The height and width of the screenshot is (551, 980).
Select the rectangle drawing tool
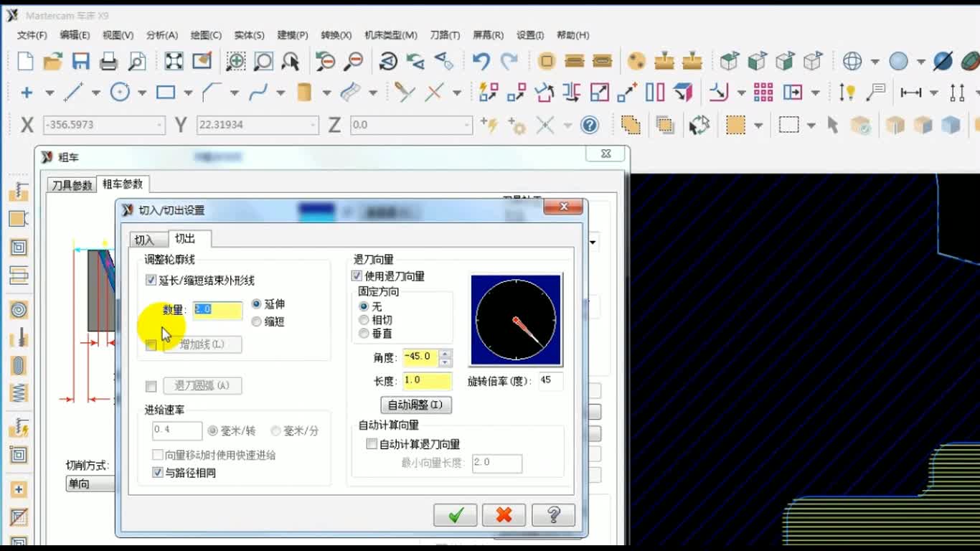[x=166, y=92]
